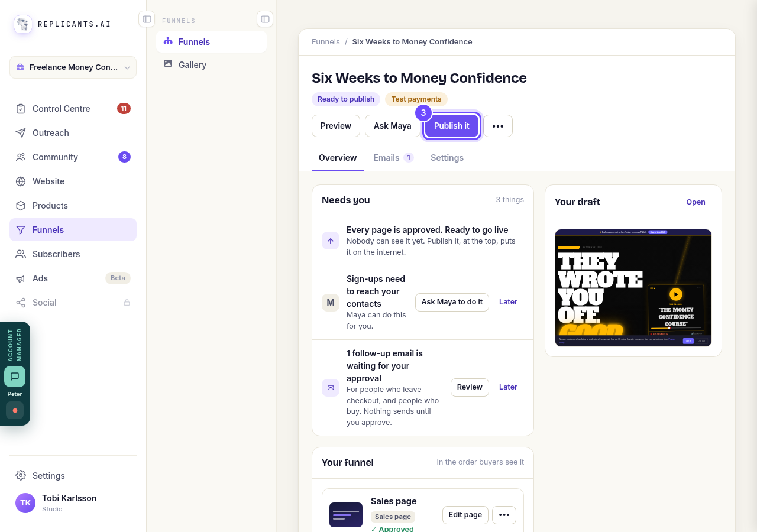Click the follow-up email envelope icon

click(x=331, y=388)
